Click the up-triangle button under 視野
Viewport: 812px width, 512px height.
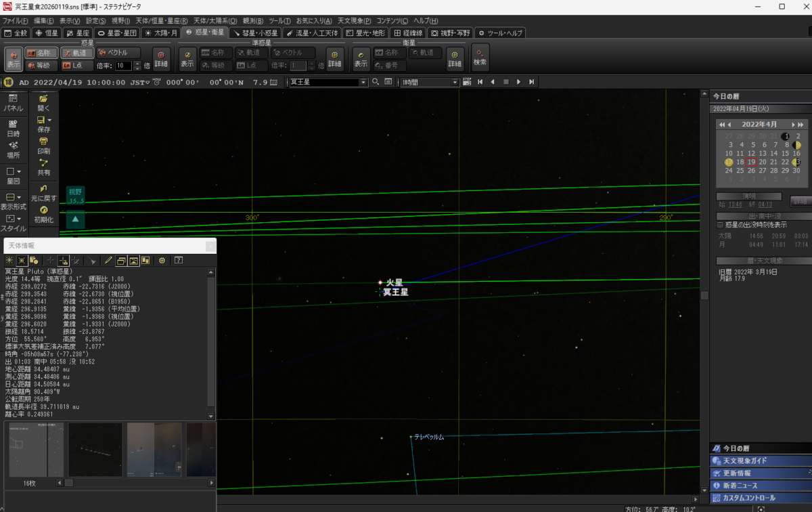coord(75,219)
